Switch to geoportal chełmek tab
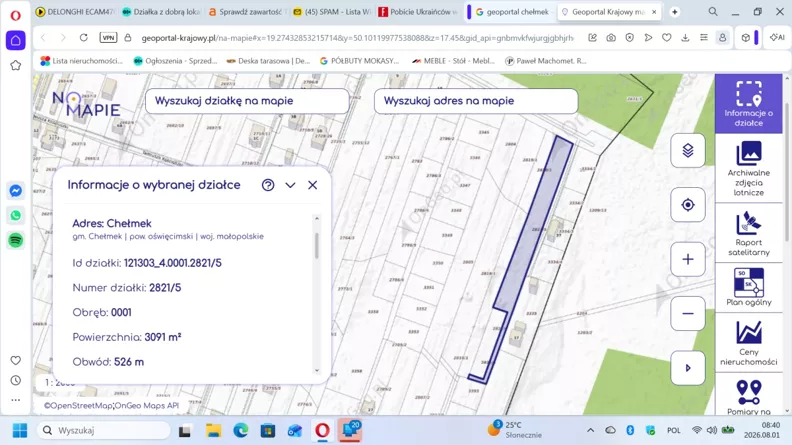792x445 pixels. [x=513, y=12]
